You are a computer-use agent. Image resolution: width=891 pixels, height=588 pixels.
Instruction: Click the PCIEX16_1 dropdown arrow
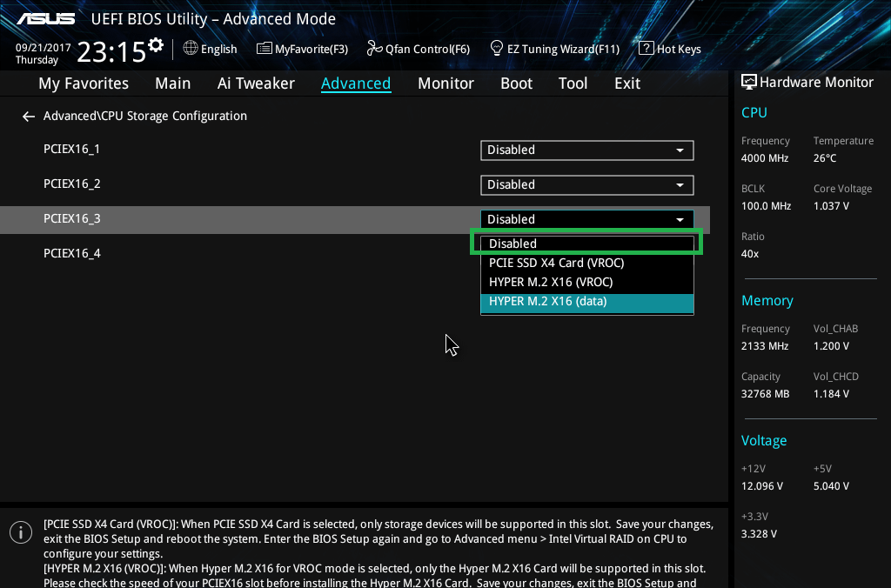click(680, 150)
